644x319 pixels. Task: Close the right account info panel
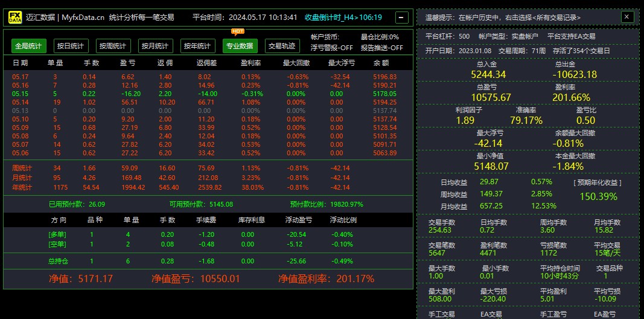coord(626,17)
